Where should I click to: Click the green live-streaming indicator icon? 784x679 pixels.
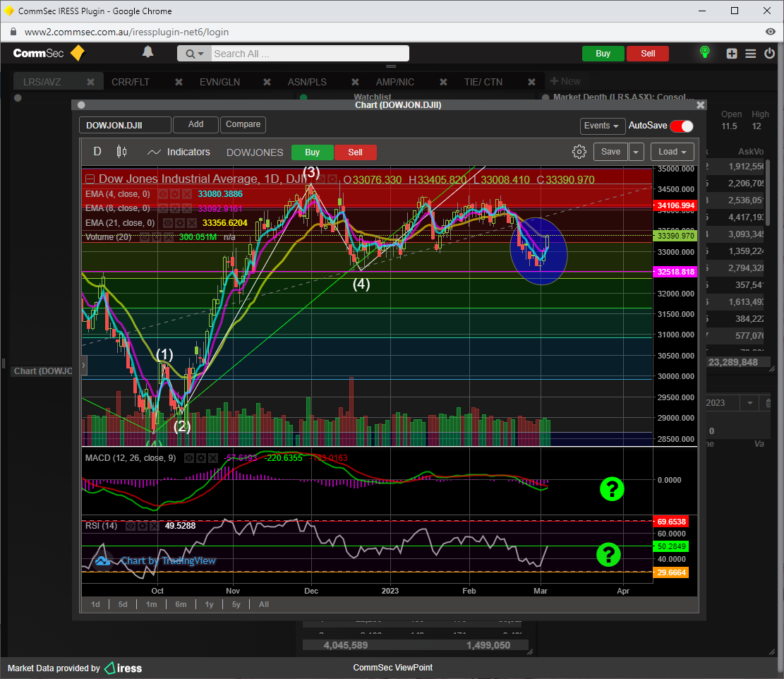pyautogui.click(x=704, y=52)
